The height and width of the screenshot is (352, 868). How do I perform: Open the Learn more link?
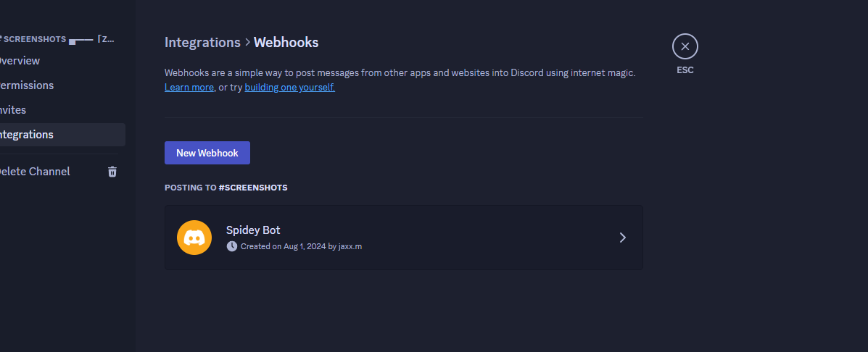tap(189, 88)
